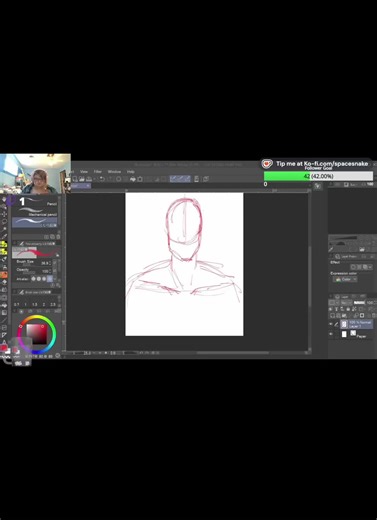
Task: Click the layer opacity slider
Action: coord(359,303)
